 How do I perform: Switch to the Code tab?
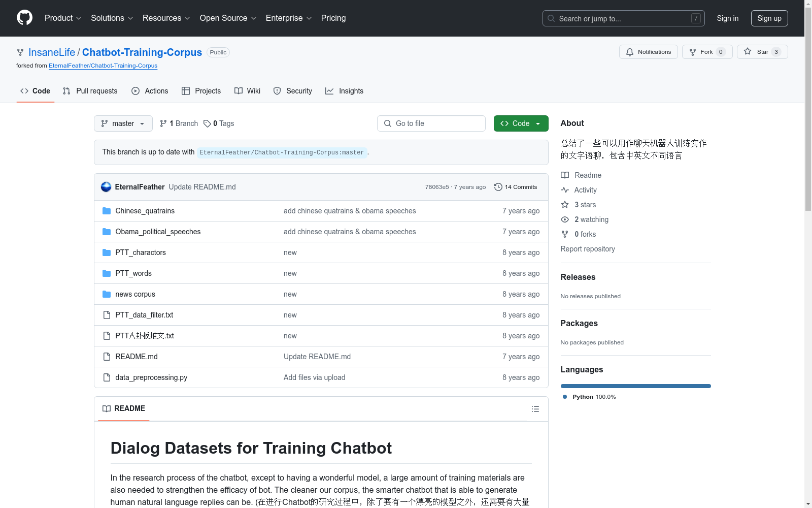click(36, 91)
